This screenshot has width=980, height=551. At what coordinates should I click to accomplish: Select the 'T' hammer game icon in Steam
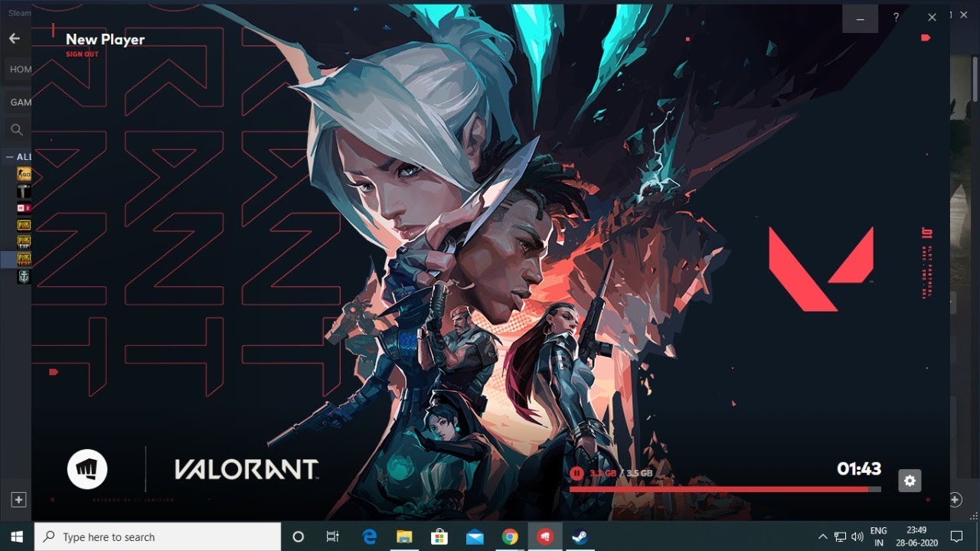tap(24, 191)
